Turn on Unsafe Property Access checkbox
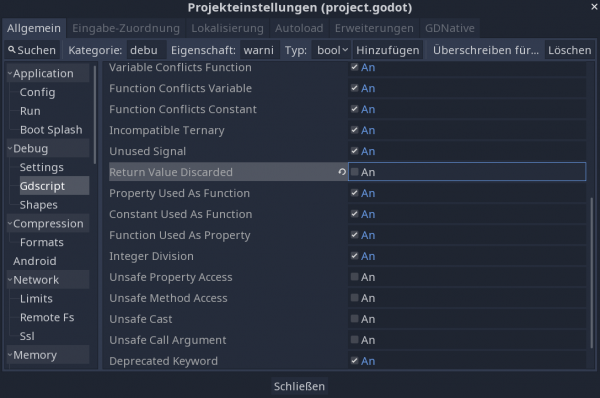The width and height of the screenshot is (600, 398). pos(355,277)
